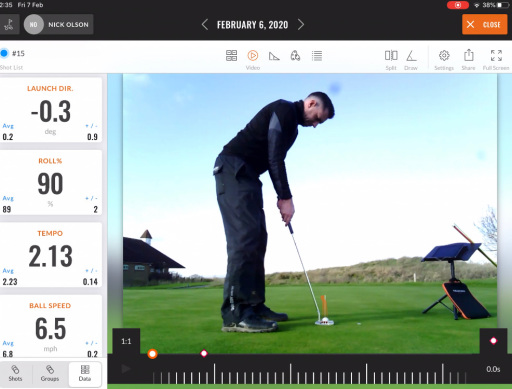Enter Full Screen mode

click(x=496, y=59)
